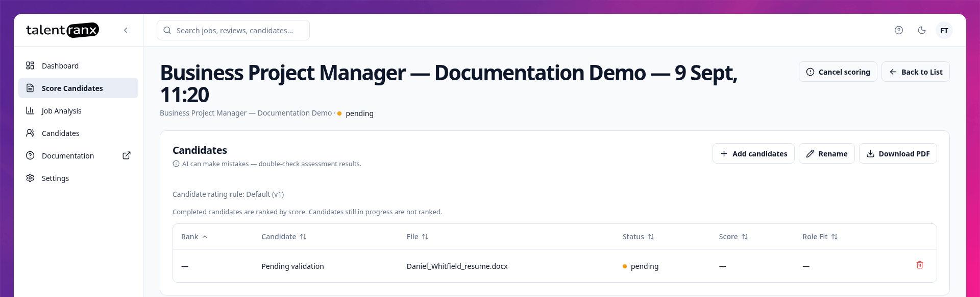The height and width of the screenshot is (297, 980).
Task: Click the pending status below the page title
Action: 356,113
